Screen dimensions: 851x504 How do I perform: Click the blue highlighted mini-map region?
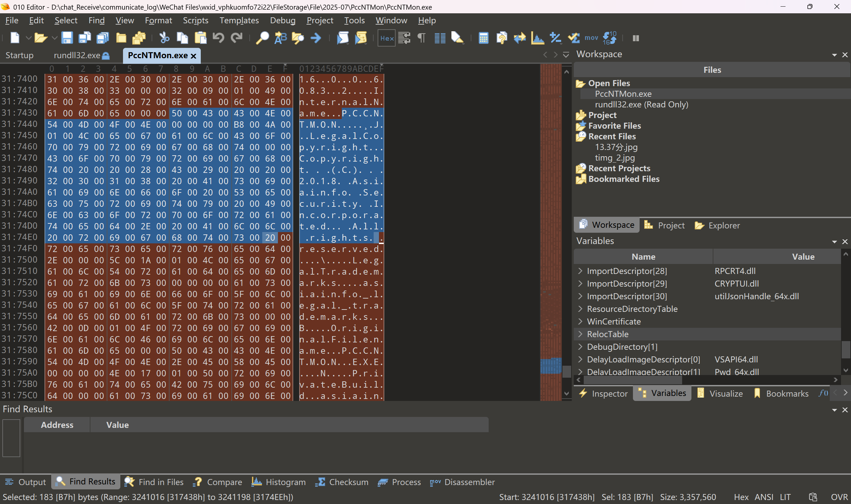pos(550,366)
